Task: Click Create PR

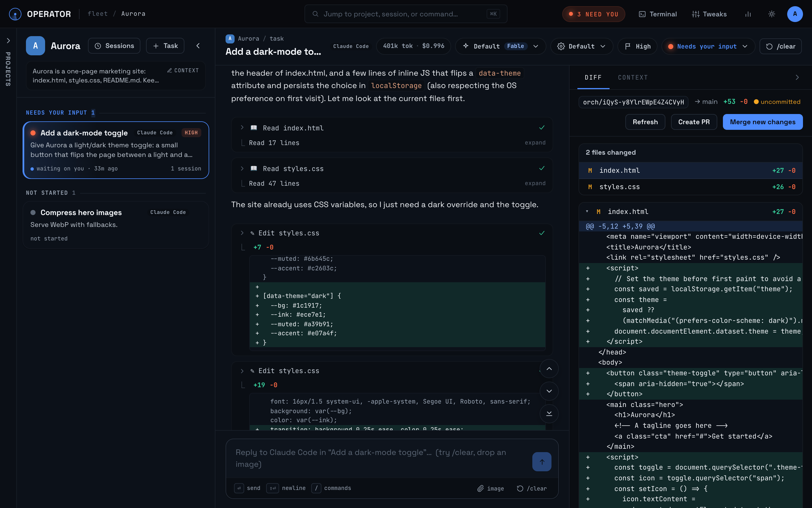Action: (694, 122)
